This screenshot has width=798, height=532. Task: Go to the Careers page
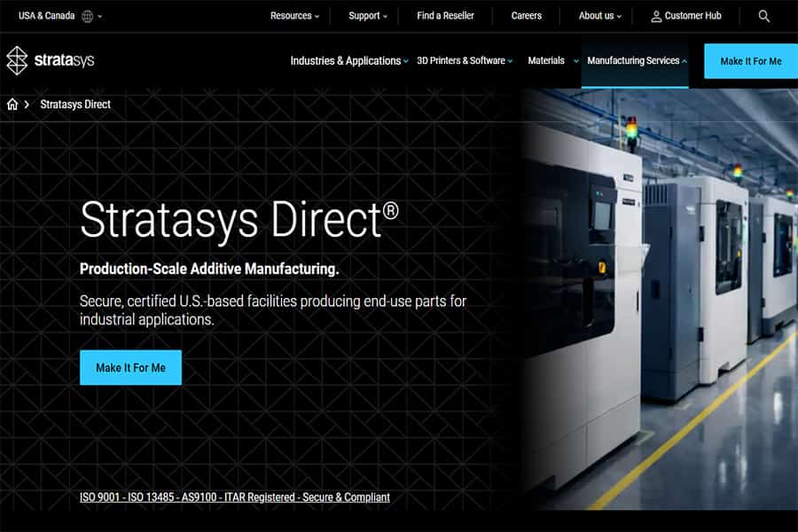click(x=527, y=16)
